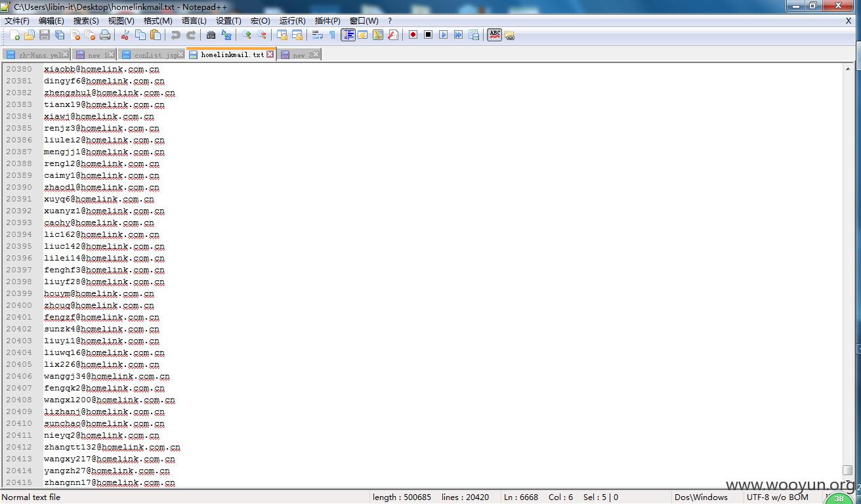This screenshot has width=861, height=504.
Task: Switch to the new 1 tab
Action: tap(95, 55)
